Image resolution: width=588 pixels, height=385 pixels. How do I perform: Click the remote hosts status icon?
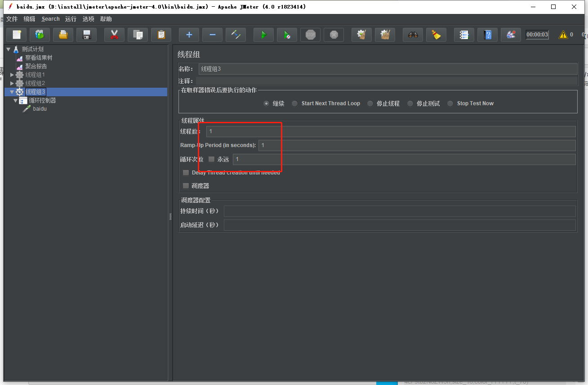511,35
